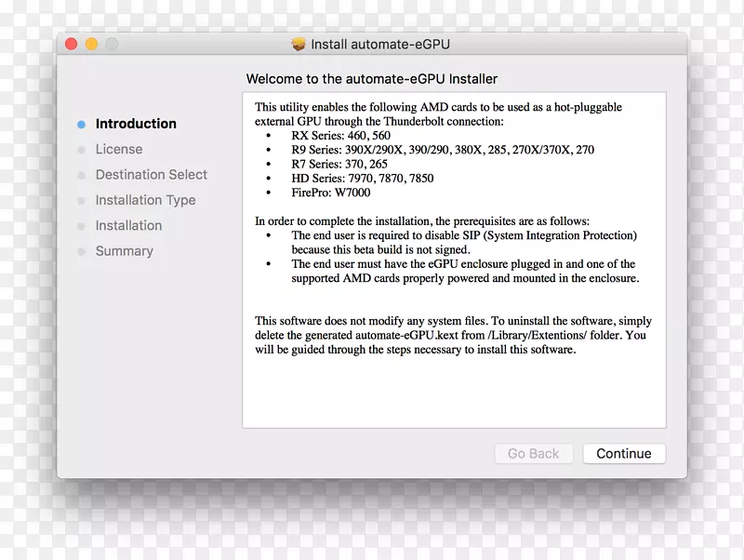
Task: Minimize the installer with the yellow button
Action: (x=91, y=44)
